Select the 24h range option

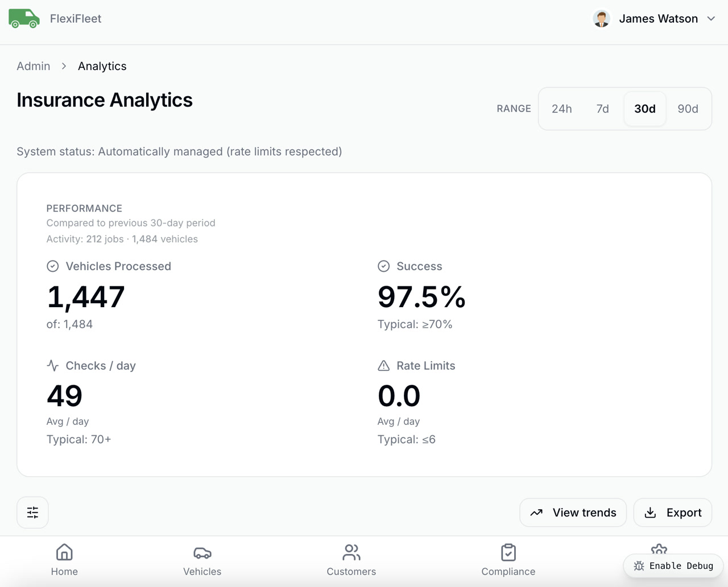(x=562, y=109)
